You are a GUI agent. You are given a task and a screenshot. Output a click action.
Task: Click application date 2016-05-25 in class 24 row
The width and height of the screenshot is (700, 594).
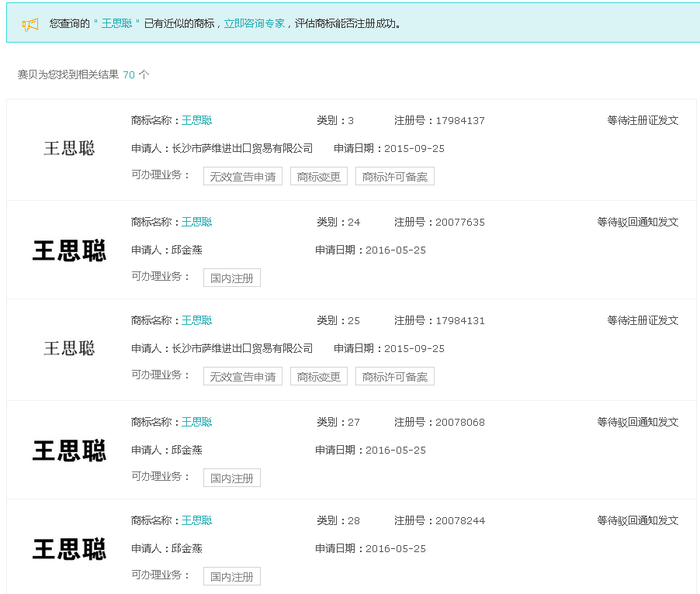coord(396,250)
